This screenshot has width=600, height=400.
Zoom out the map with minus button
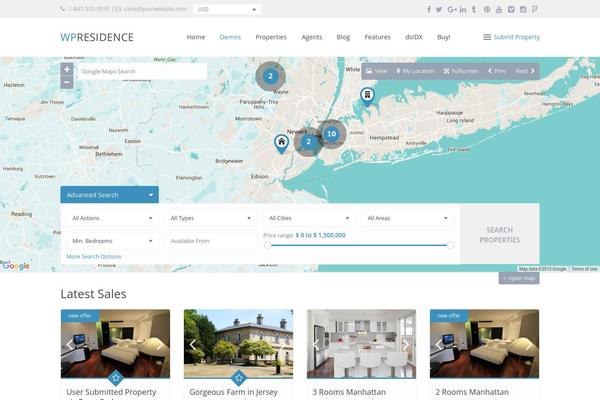67,82
